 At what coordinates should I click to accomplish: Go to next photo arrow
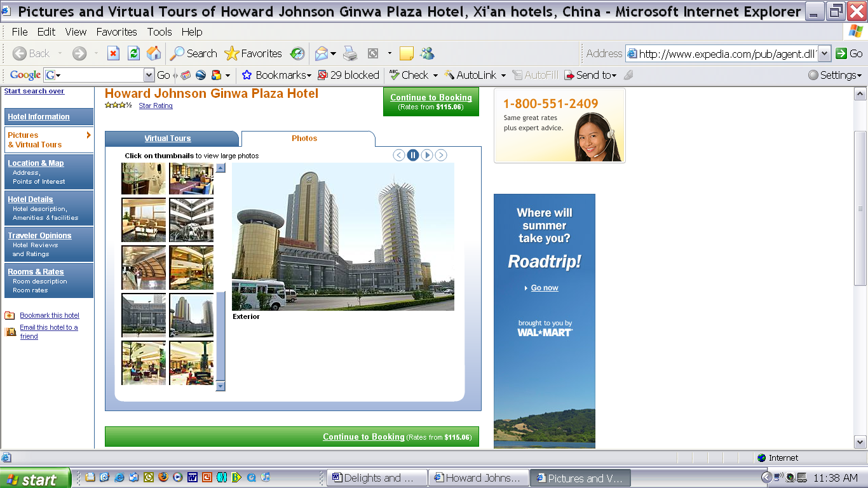coord(441,155)
